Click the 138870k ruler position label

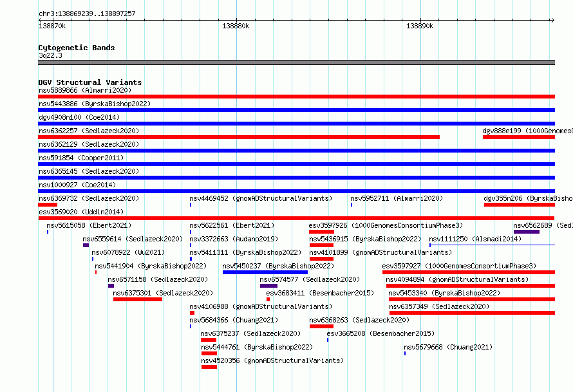click(52, 26)
